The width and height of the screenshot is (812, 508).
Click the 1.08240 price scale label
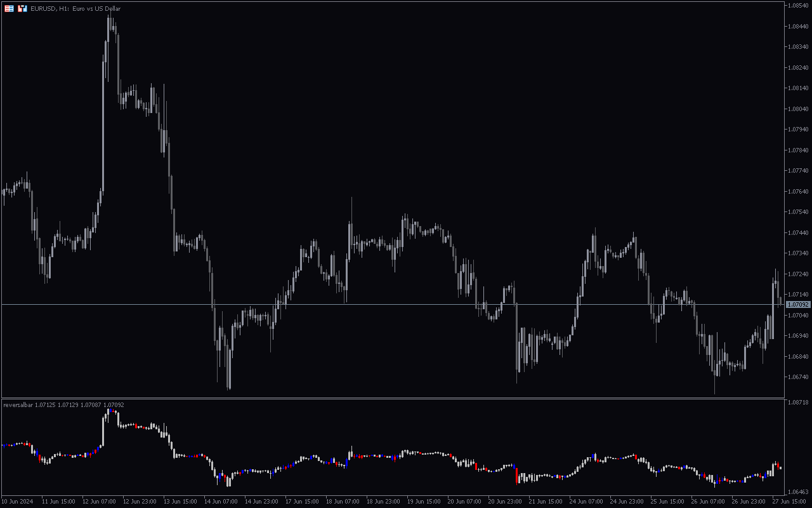click(x=797, y=68)
